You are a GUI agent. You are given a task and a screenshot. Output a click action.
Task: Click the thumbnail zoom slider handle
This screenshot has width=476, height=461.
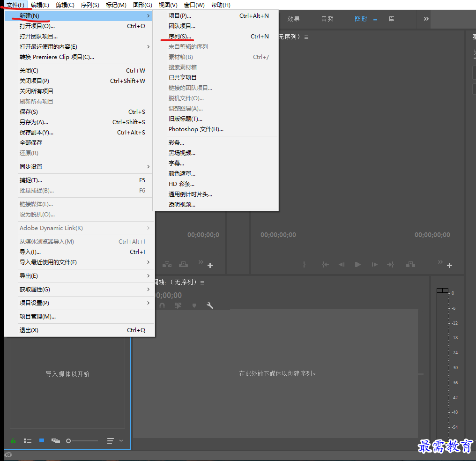click(68, 441)
